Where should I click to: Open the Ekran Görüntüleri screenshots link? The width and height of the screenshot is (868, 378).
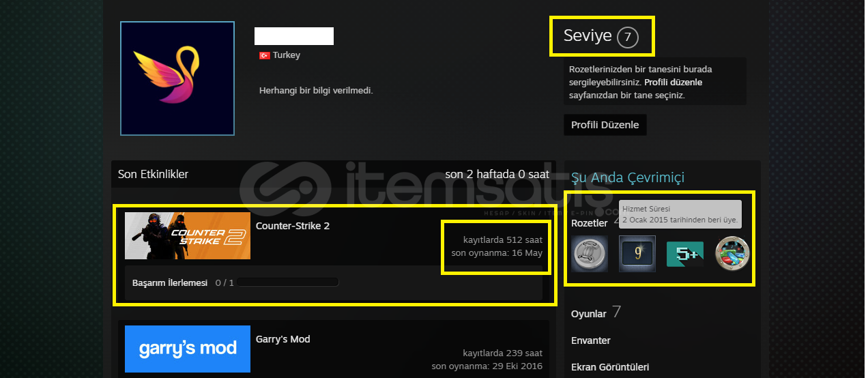[610, 367]
